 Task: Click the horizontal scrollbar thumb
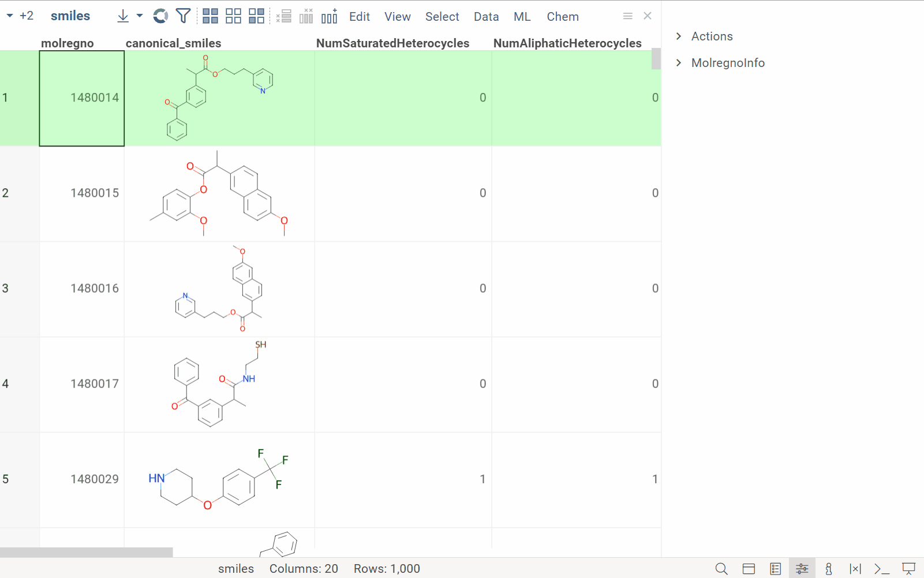(87, 553)
